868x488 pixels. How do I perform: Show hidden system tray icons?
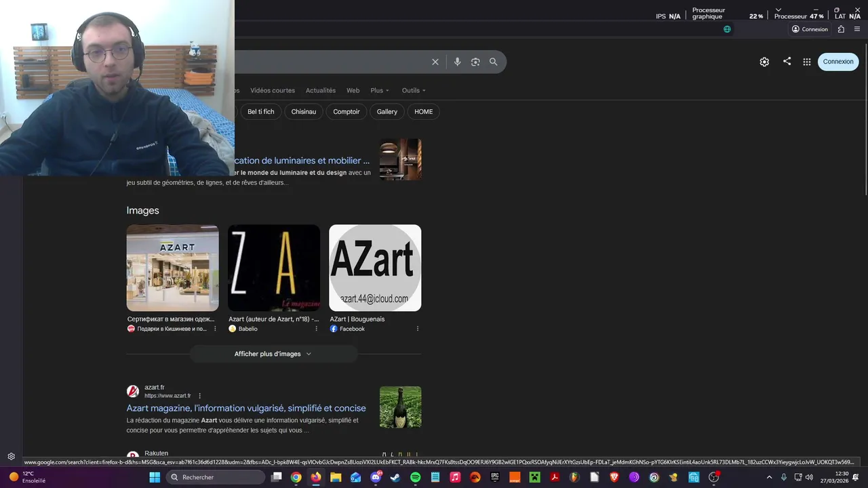769,477
